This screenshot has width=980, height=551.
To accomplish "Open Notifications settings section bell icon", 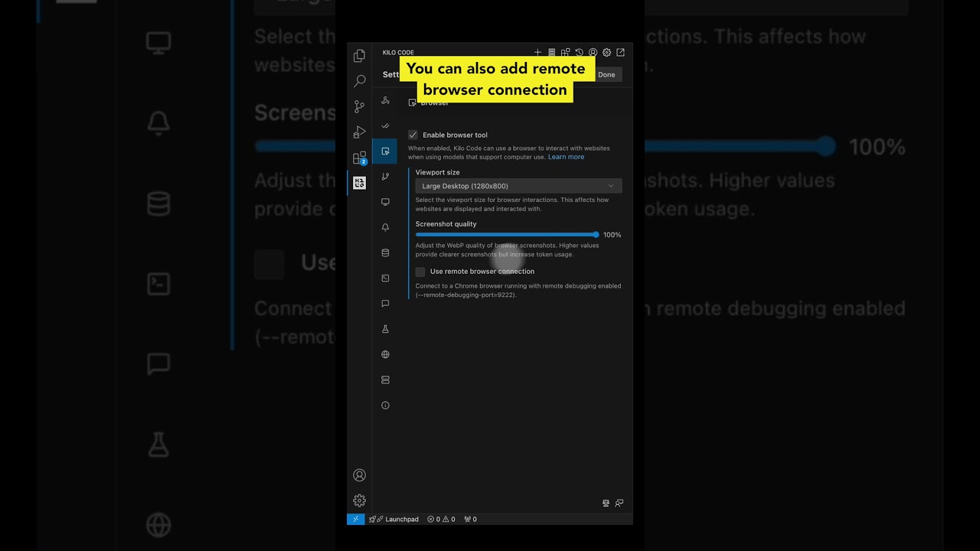I will pyautogui.click(x=385, y=227).
